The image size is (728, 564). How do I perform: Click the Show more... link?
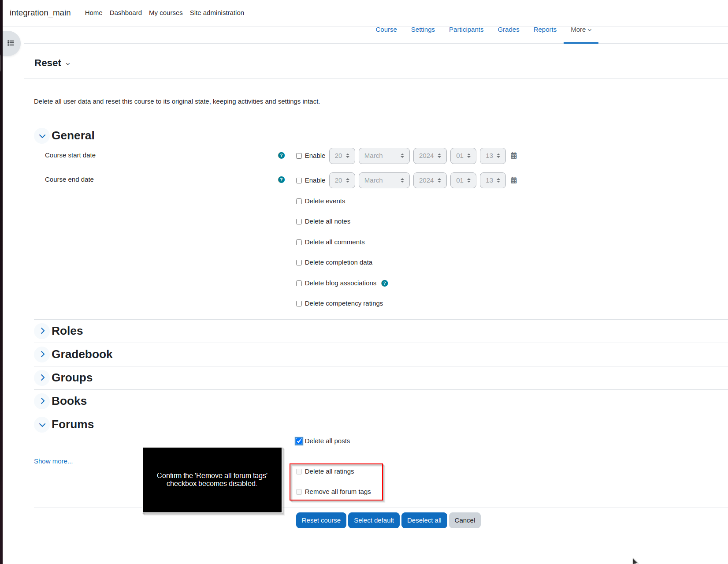pyautogui.click(x=53, y=461)
